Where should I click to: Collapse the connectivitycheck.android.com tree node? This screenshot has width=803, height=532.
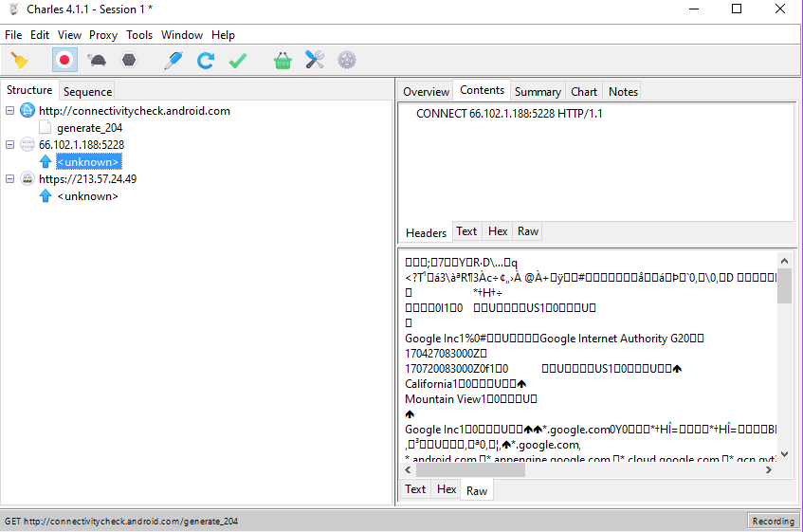10,111
